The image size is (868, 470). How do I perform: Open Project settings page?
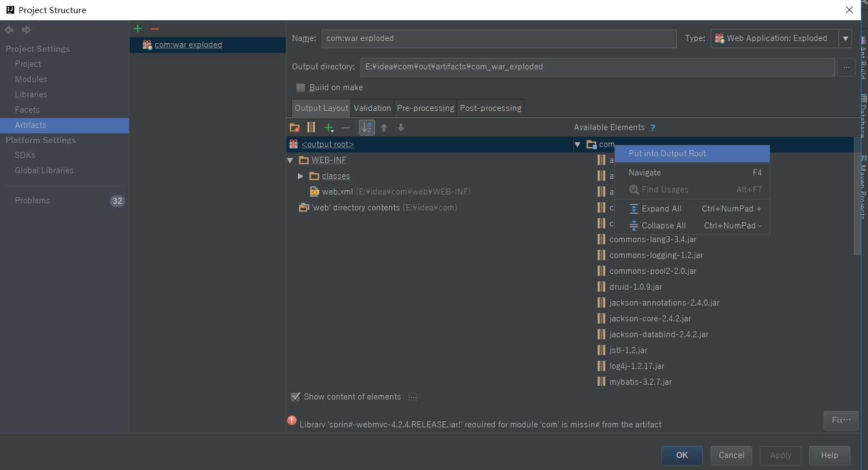(28, 64)
